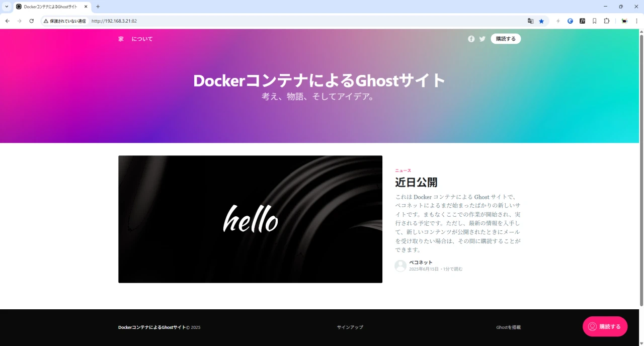Click the black 'f?' font extension icon
644x346 pixels.
(x=582, y=21)
